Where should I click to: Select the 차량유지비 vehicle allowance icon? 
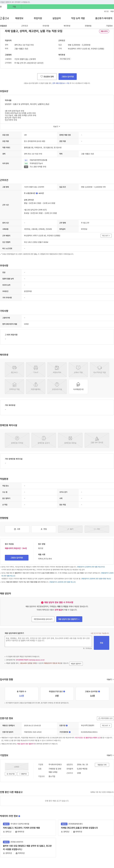[x=57, y=369]
